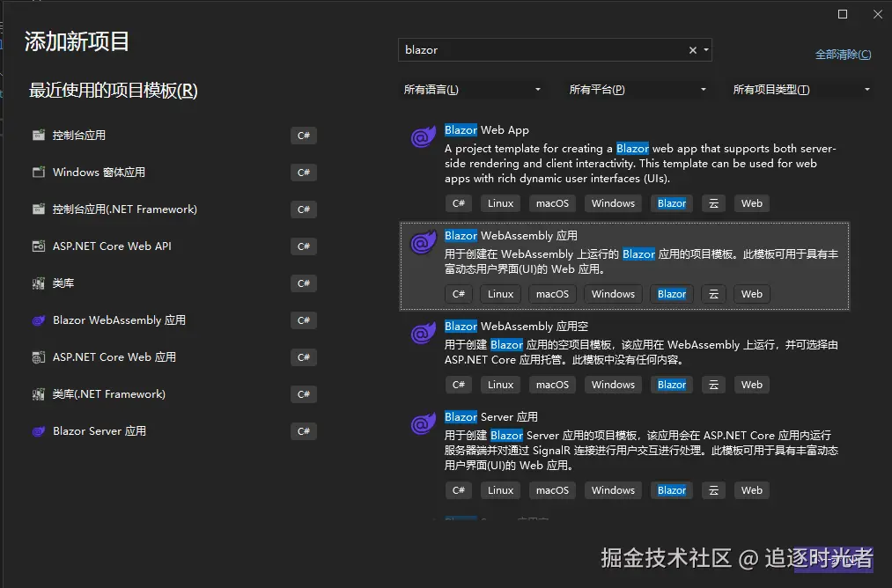Open the 所有项目类型 filter dropdown
This screenshot has height=588, width=892.
coord(801,89)
